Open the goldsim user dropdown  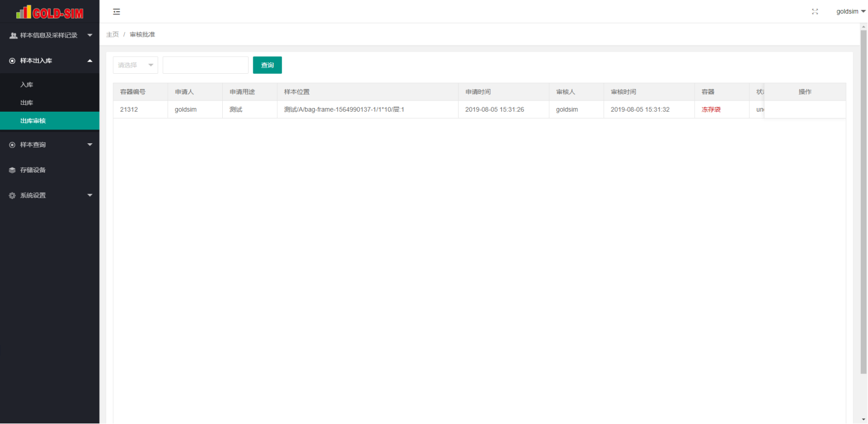[x=850, y=12]
